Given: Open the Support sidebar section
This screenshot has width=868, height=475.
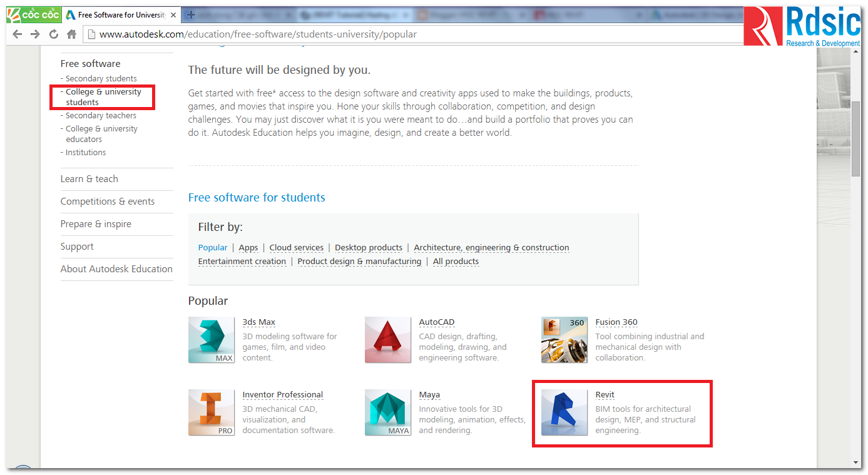Looking at the screenshot, I should (x=77, y=247).
